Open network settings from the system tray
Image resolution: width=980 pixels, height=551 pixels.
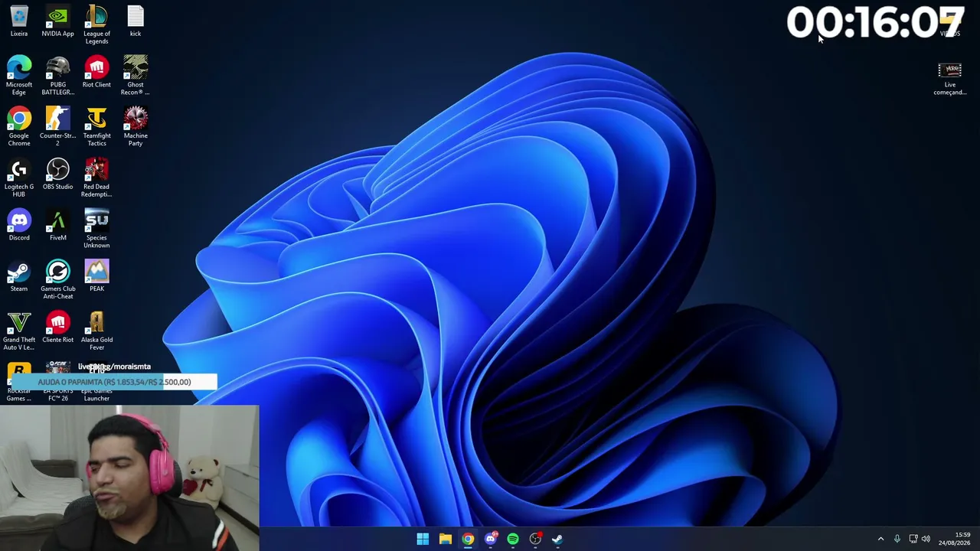point(913,539)
